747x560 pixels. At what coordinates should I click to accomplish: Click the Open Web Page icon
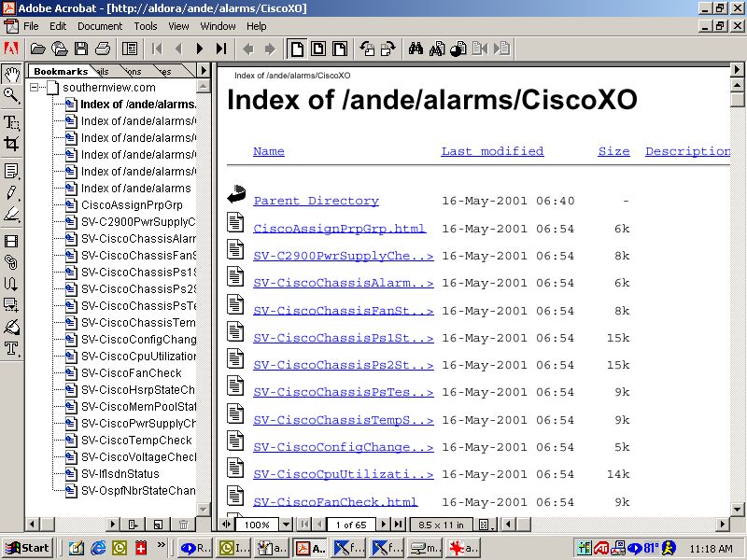pyautogui.click(x=60, y=49)
